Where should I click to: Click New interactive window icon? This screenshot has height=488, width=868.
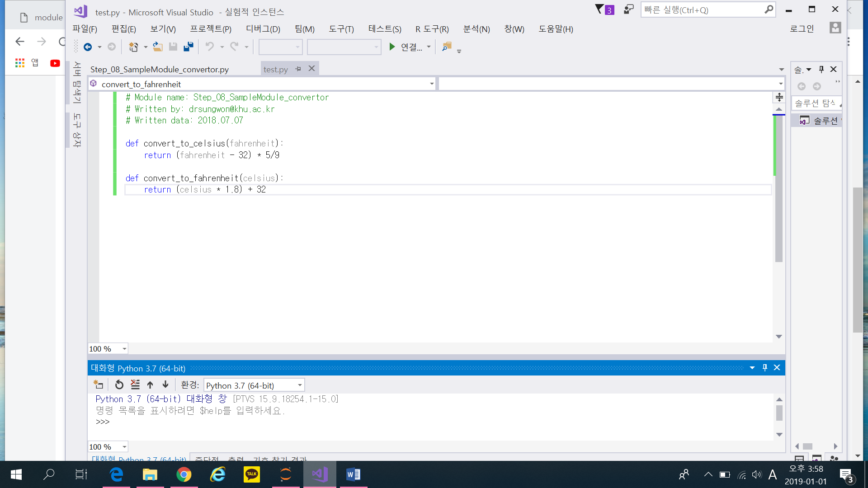98,385
